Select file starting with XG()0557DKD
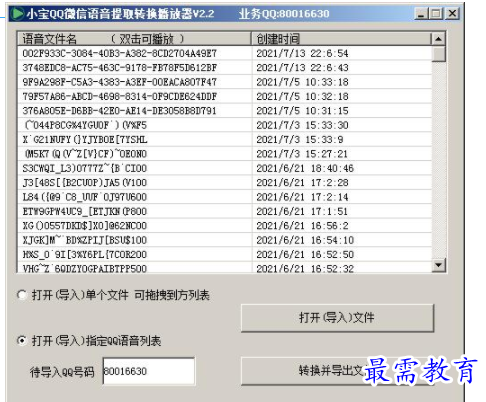486x402 pixels. pos(85,225)
